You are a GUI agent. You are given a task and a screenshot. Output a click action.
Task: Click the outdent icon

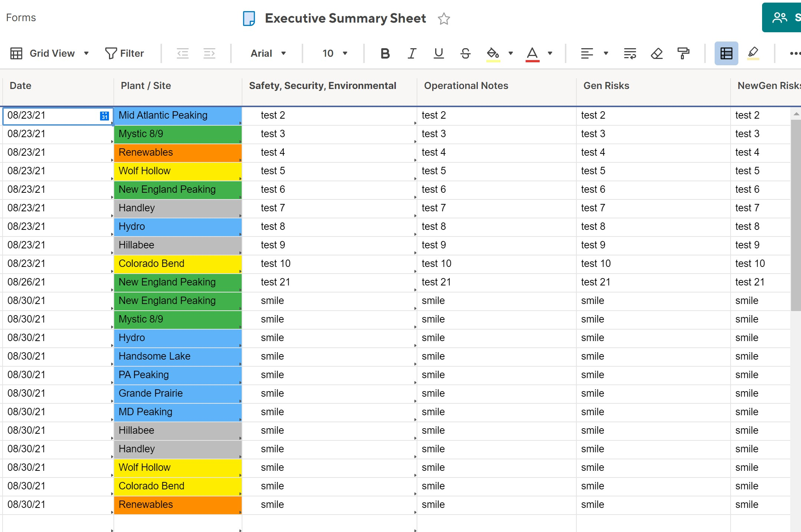click(x=183, y=53)
